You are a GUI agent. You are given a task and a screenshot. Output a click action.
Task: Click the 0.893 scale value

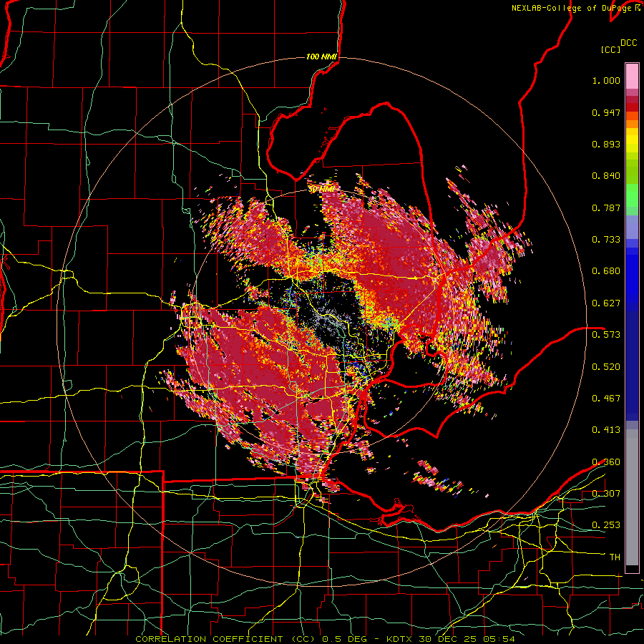click(x=606, y=144)
